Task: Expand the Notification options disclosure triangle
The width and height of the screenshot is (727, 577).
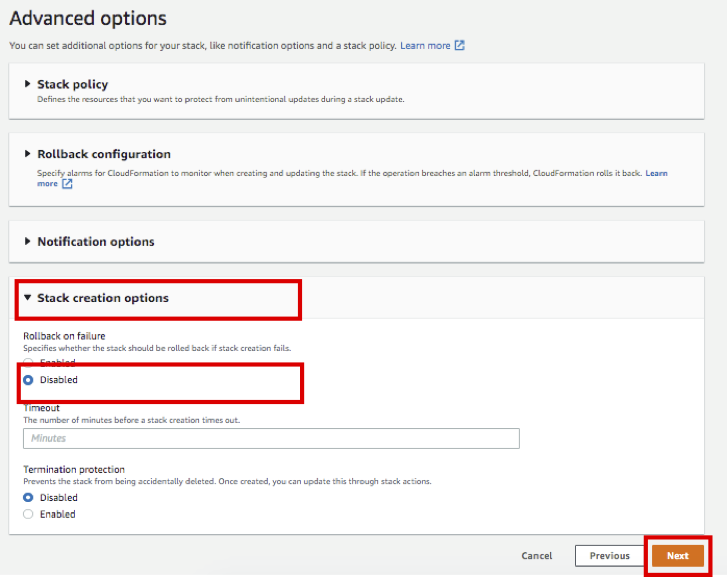Action: point(28,242)
